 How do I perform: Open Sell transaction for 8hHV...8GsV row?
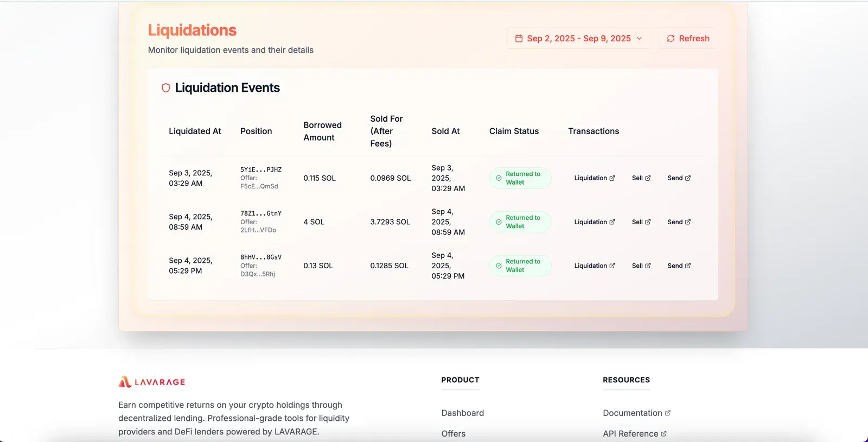[x=641, y=266]
